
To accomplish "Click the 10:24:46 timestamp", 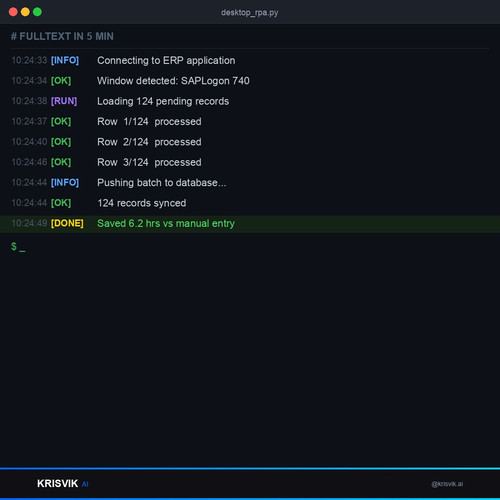I will 29,162.
